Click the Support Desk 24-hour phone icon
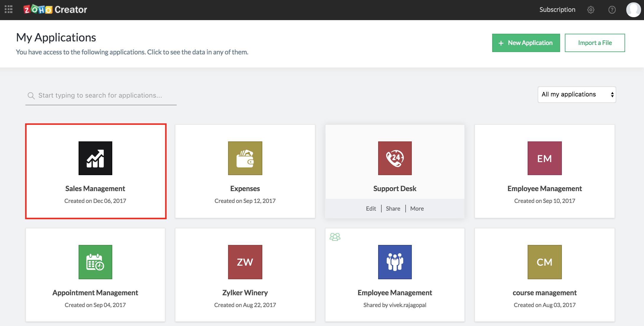 395,158
